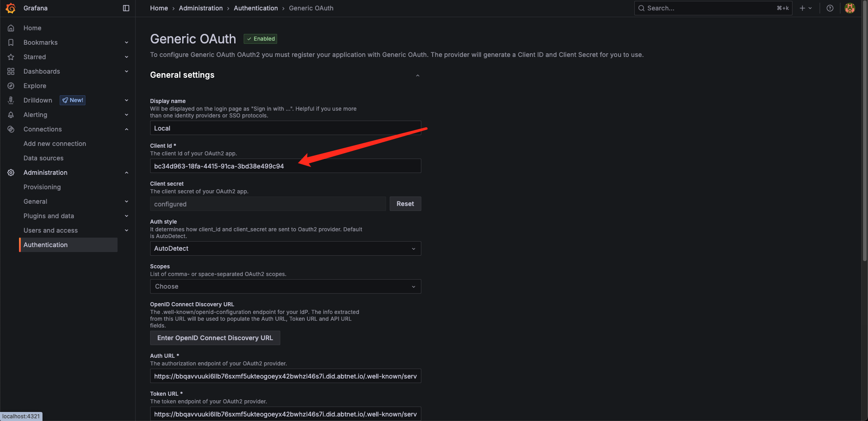This screenshot has height=421, width=868.
Task: Open the help question mark icon
Action: click(x=830, y=8)
